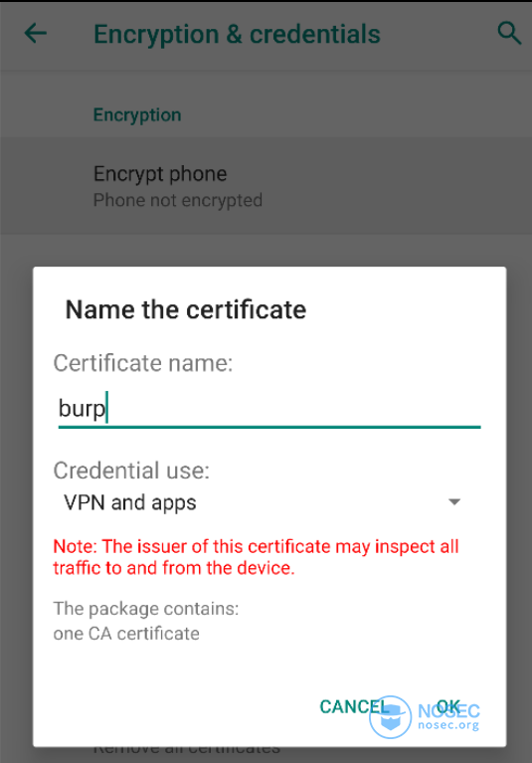
Task: Click the text burp in field
Action: point(82,408)
